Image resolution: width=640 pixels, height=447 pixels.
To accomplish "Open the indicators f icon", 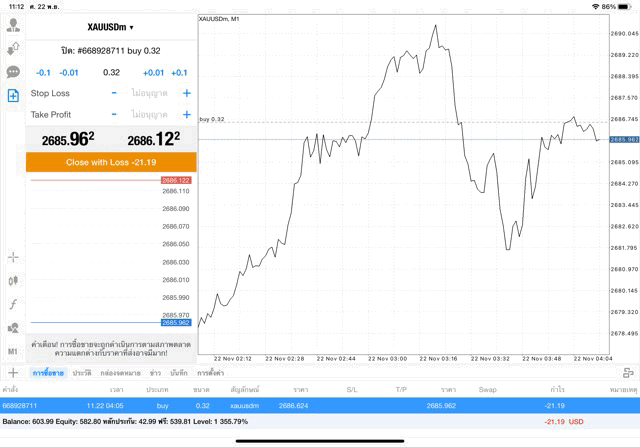I will (x=13, y=303).
